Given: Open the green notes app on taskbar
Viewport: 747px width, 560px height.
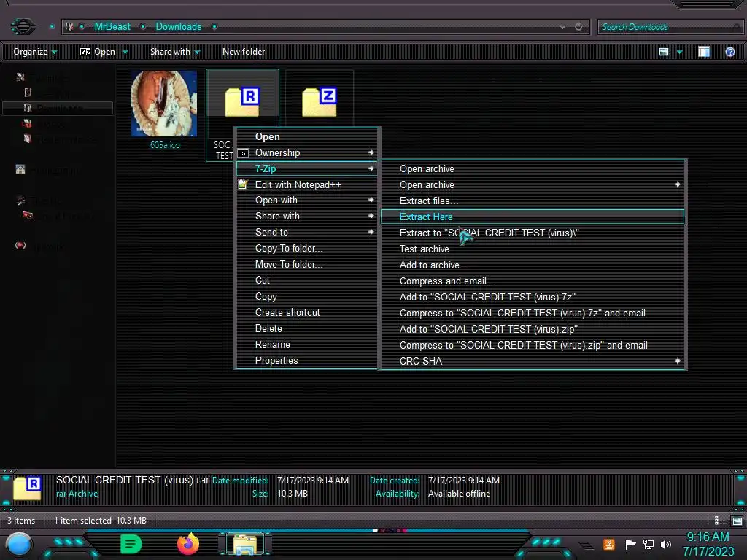Looking at the screenshot, I should coord(131,544).
